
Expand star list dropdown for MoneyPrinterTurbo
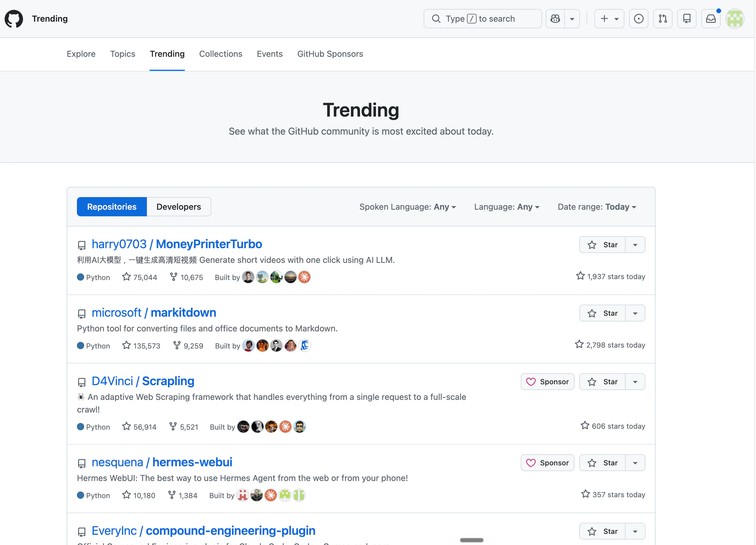point(635,245)
